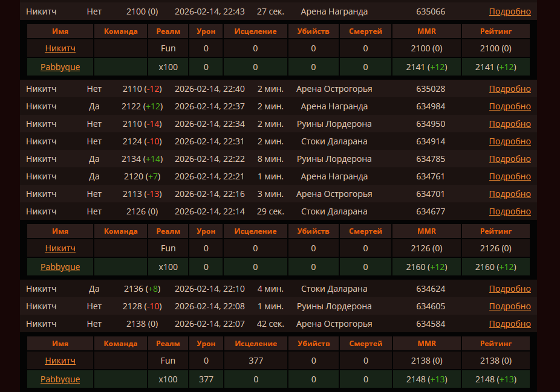Click rating value 2124 (-10)

(x=142, y=141)
